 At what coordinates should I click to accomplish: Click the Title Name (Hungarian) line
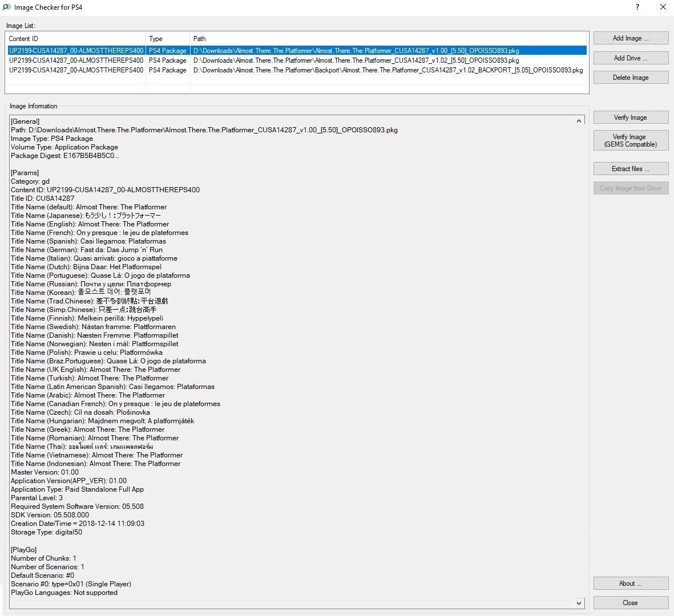point(102,421)
